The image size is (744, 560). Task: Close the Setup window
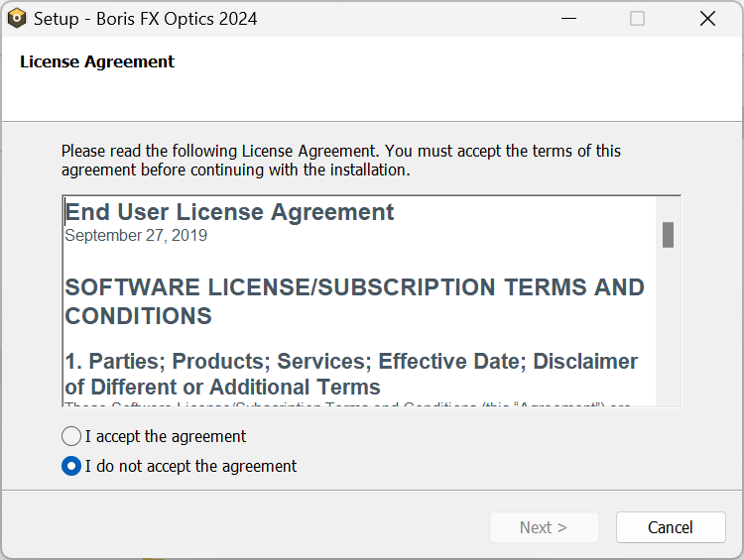coord(707,19)
